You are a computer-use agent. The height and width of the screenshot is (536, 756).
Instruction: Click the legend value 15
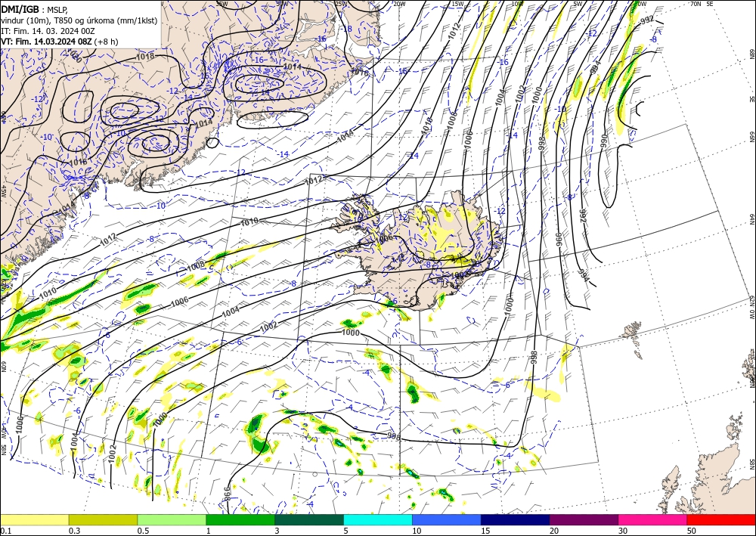[x=485, y=531]
